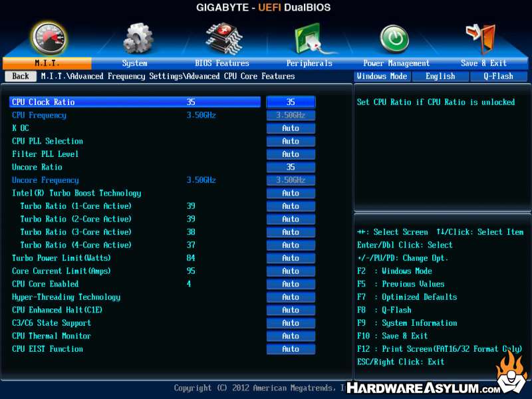Switch to the System tab

135,63
